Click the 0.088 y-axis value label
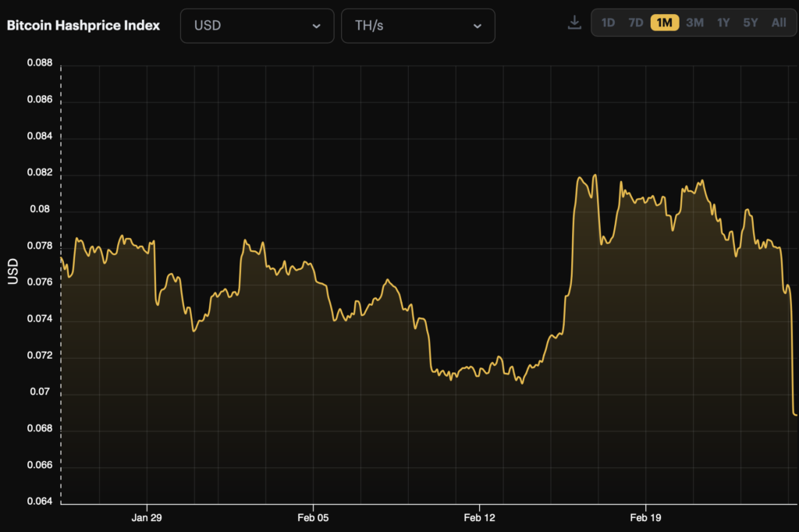The height and width of the screenshot is (532, 799). [39, 64]
